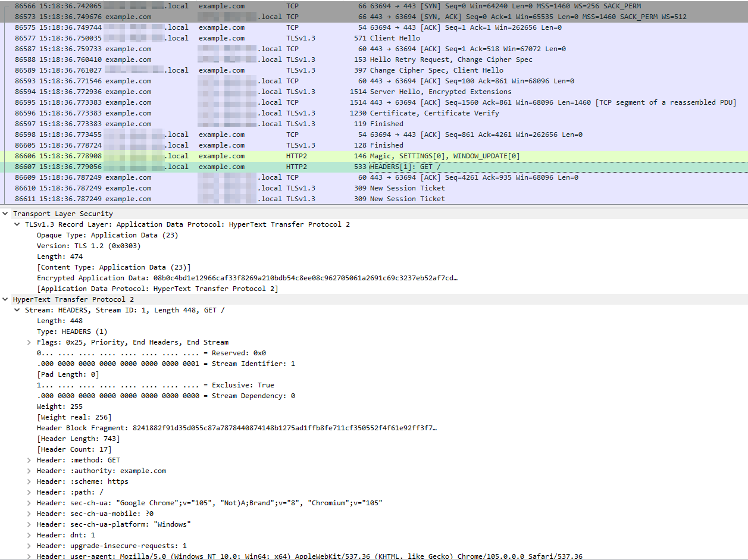Expand the Header :method: GET entry
This screenshot has width=748, height=560.
point(28,459)
